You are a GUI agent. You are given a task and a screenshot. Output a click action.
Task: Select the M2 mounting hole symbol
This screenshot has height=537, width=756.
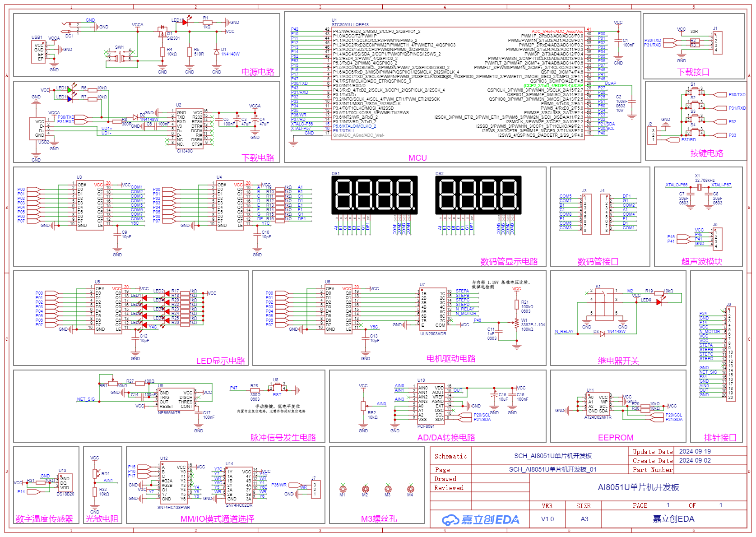(x=365, y=489)
